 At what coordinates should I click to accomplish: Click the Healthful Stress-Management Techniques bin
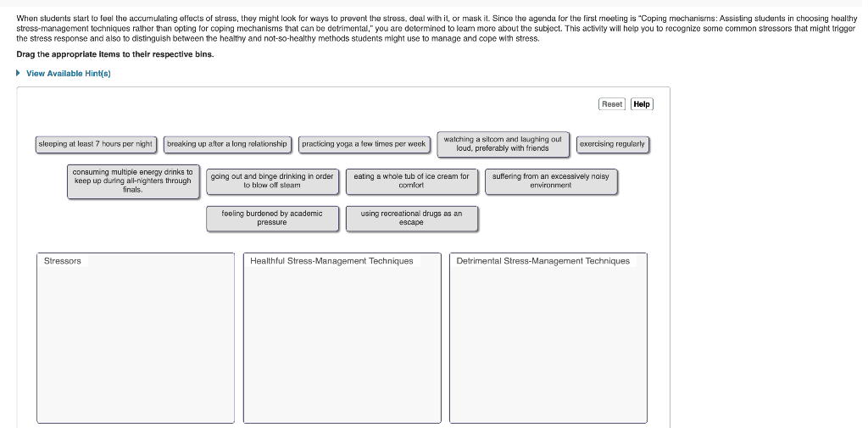click(342, 338)
